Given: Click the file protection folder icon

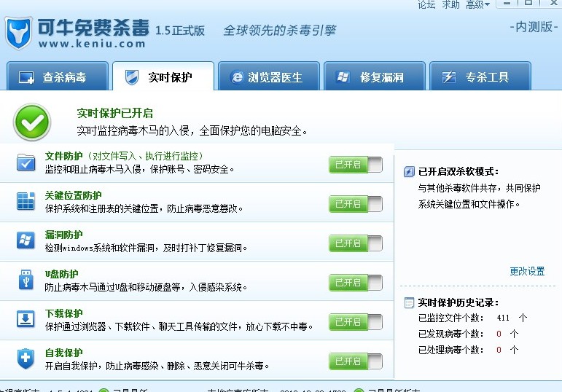Looking at the screenshot, I should click(x=26, y=163).
